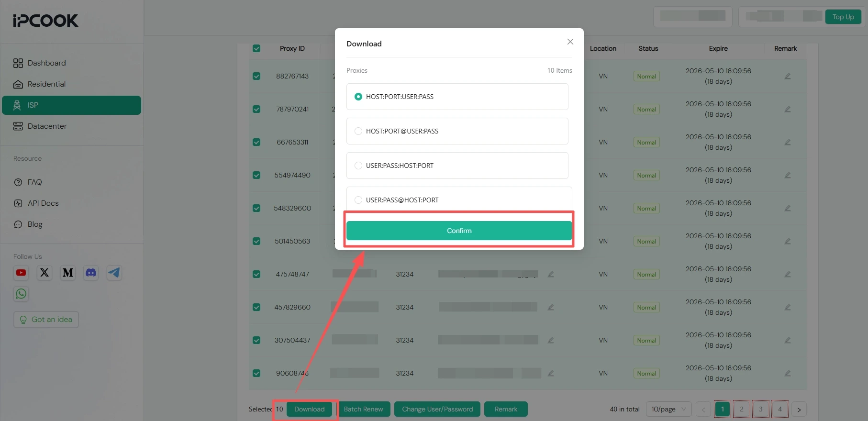Uncheck proxy 882767143 checkbox

[256, 76]
